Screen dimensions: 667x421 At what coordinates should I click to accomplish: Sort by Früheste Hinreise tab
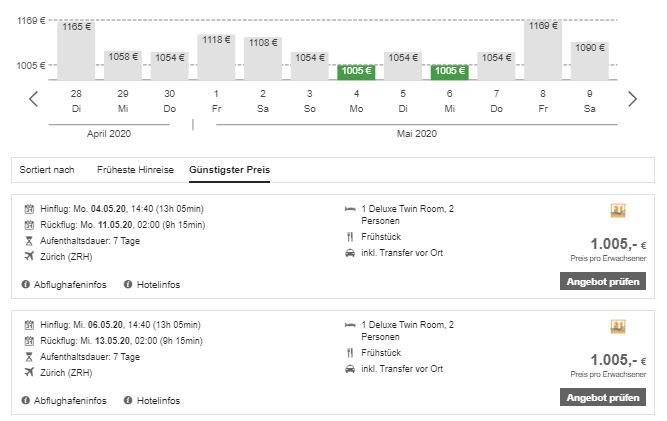[135, 170]
